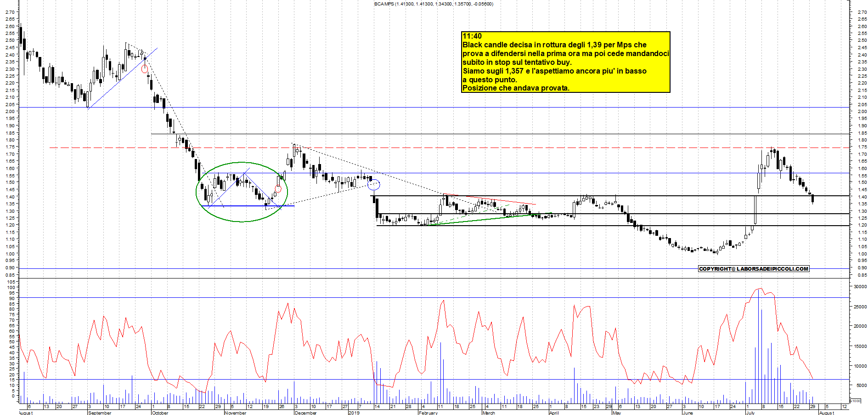Click the 'Posizione che andava provata.' line
This screenshot has height=415, width=868.
pos(516,88)
